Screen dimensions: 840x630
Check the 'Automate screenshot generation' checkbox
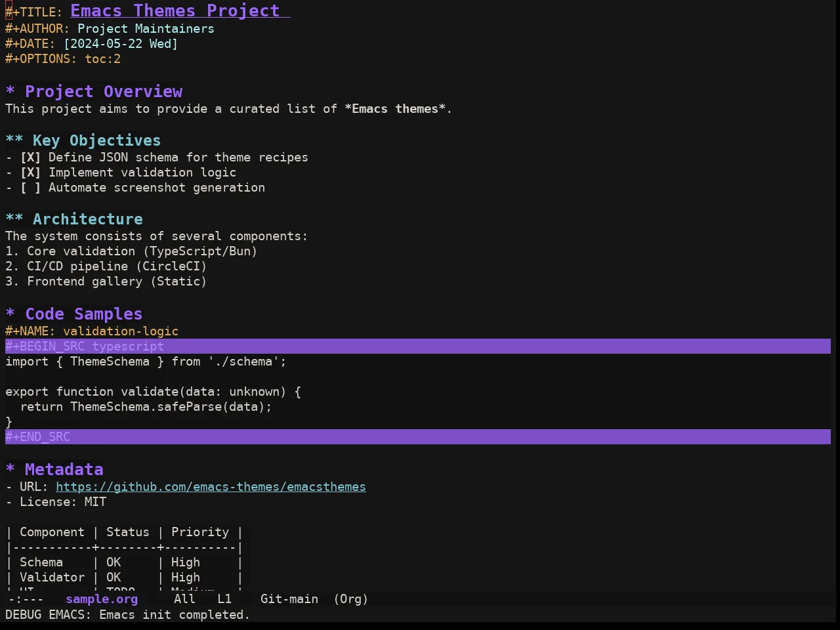pyautogui.click(x=30, y=188)
